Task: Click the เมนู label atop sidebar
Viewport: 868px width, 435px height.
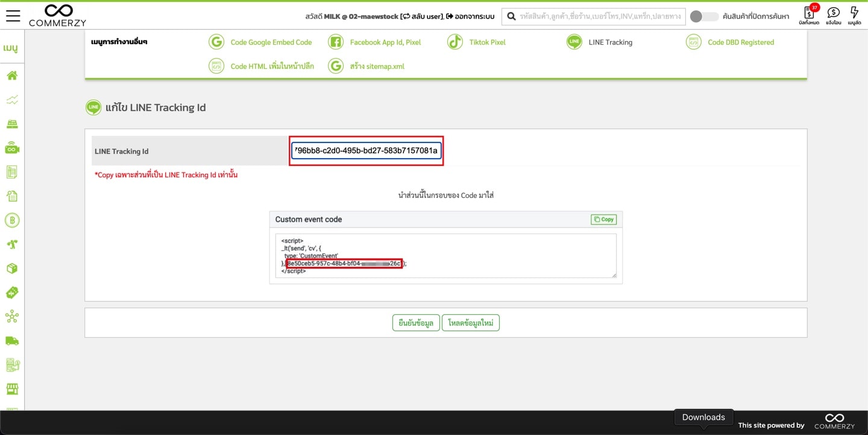Action: [10, 48]
